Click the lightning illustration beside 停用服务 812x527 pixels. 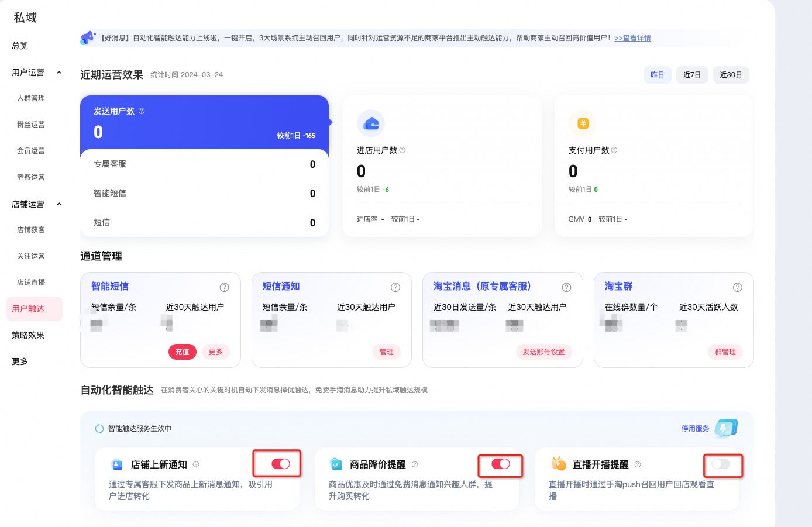[x=726, y=428]
